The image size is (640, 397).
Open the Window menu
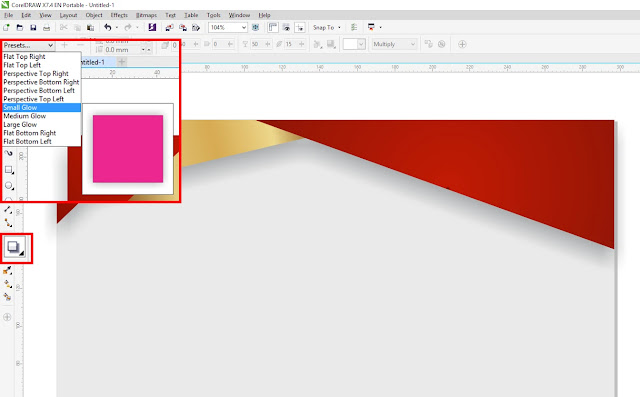pyautogui.click(x=239, y=15)
